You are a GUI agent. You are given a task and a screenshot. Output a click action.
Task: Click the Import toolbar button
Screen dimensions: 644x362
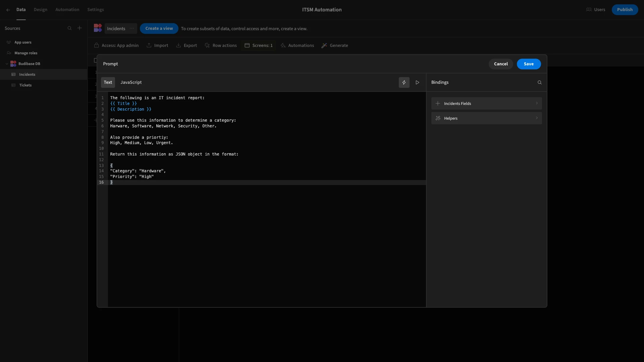coord(157,46)
